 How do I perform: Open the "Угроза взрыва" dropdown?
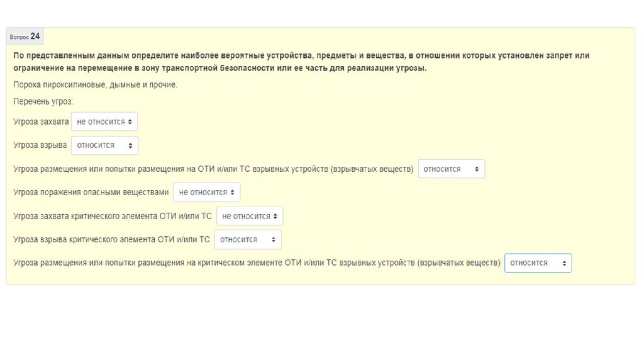[104, 145]
